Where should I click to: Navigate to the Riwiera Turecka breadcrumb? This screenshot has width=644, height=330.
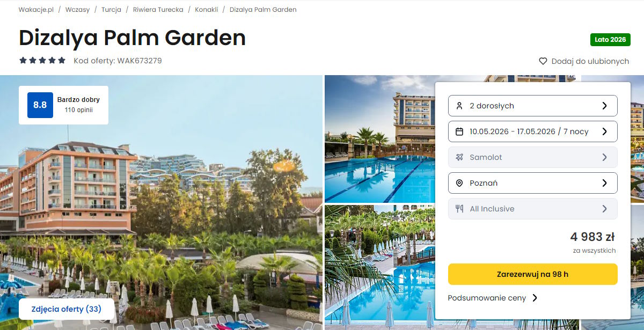coord(158,10)
